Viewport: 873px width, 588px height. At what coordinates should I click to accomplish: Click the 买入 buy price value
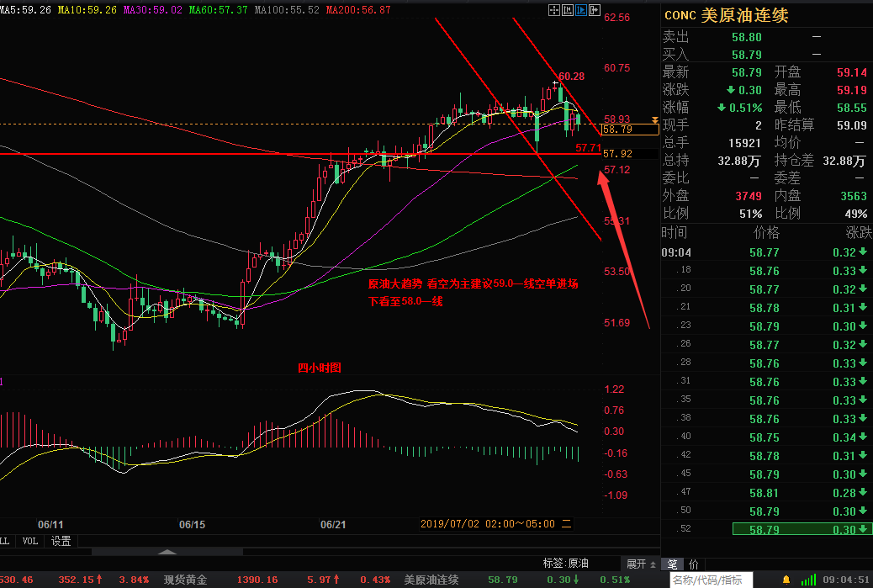pyautogui.click(x=747, y=55)
